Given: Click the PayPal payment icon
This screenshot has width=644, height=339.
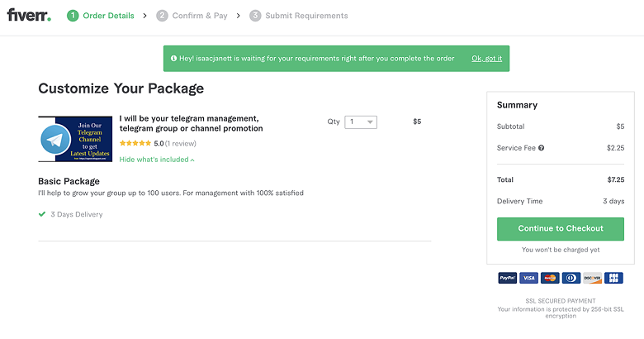Looking at the screenshot, I should (507, 278).
